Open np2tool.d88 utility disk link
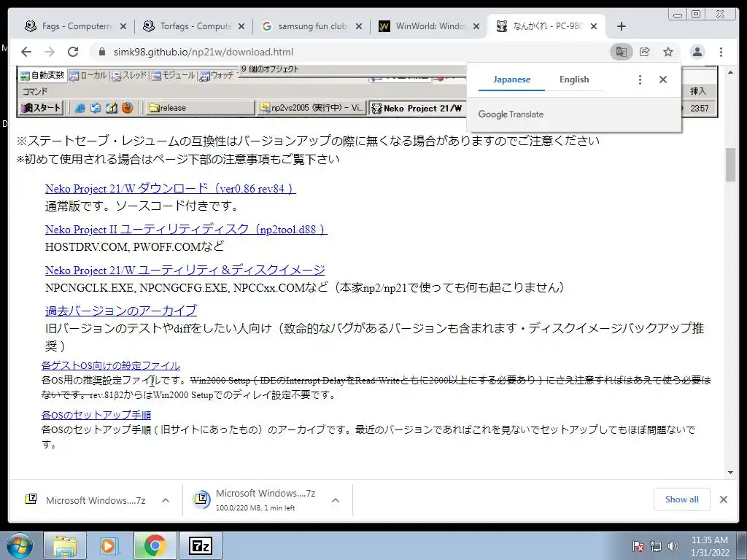Screen dimensions: 747x560 coord(186,230)
